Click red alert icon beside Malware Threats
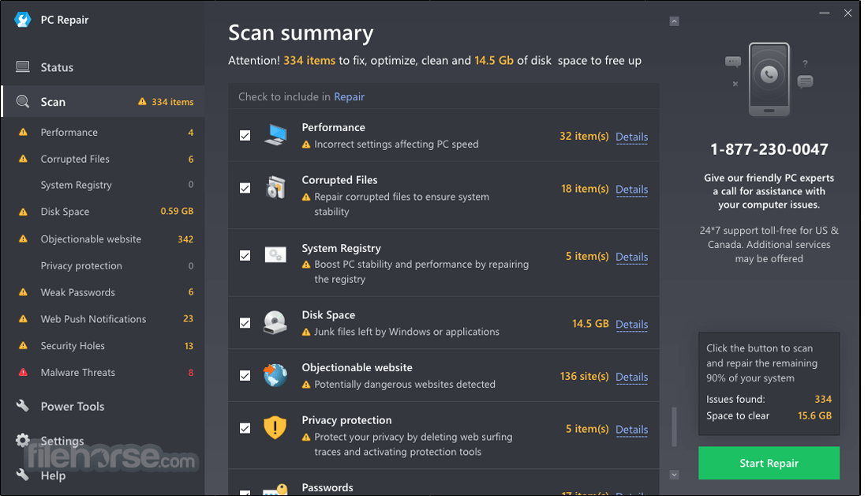Screen dimensions: 868x496 click(23, 373)
